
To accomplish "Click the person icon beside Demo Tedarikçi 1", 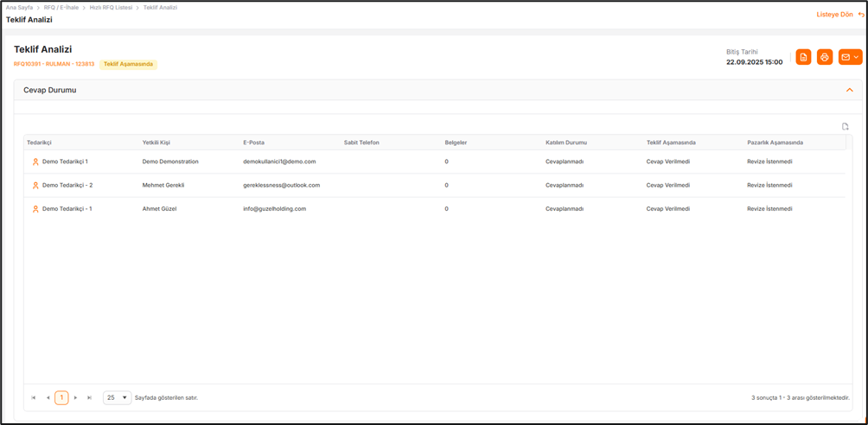I will tap(35, 162).
